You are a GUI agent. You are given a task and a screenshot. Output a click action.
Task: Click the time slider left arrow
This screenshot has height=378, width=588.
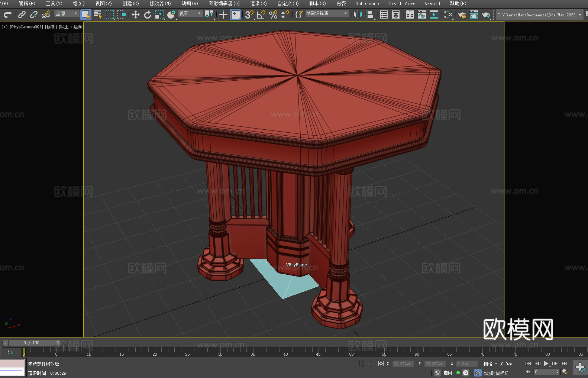pos(5,343)
